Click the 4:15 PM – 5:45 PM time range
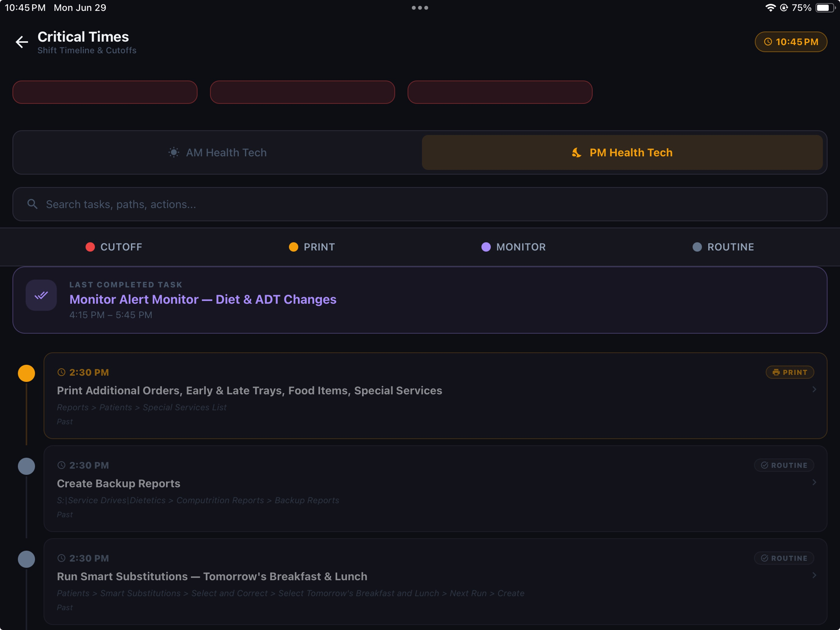The height and width of the screenshot is (630, 840). pyautogui.click(x=110, y=315)
